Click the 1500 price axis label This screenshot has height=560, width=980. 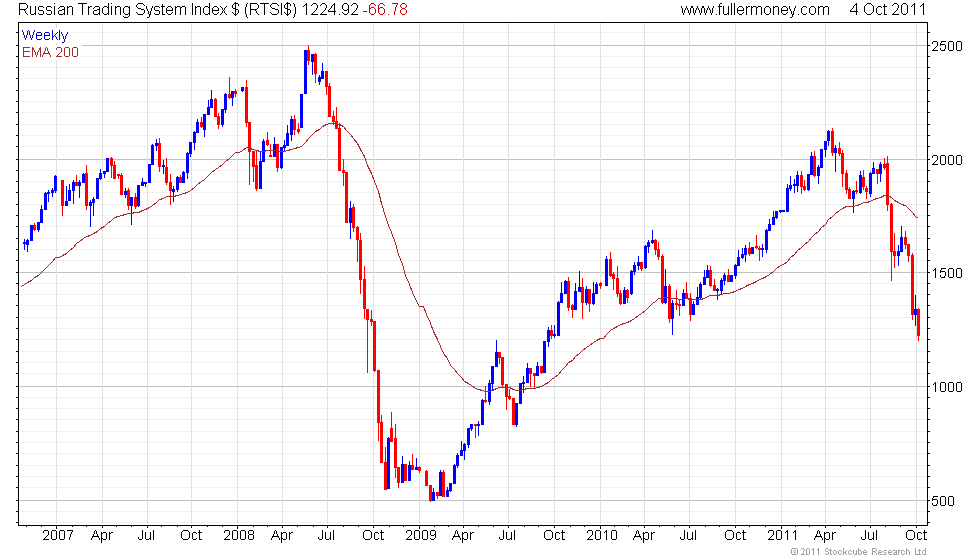tap(947, 273)
